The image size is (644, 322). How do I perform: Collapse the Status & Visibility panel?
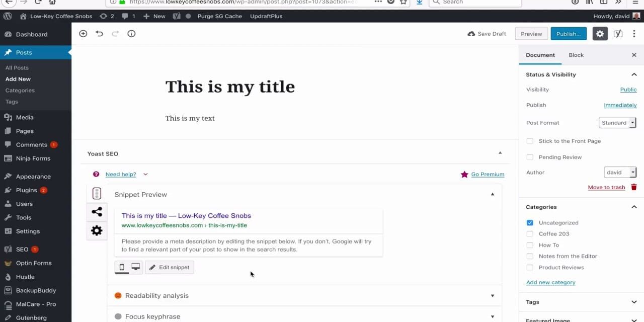[x=634, y=74]
